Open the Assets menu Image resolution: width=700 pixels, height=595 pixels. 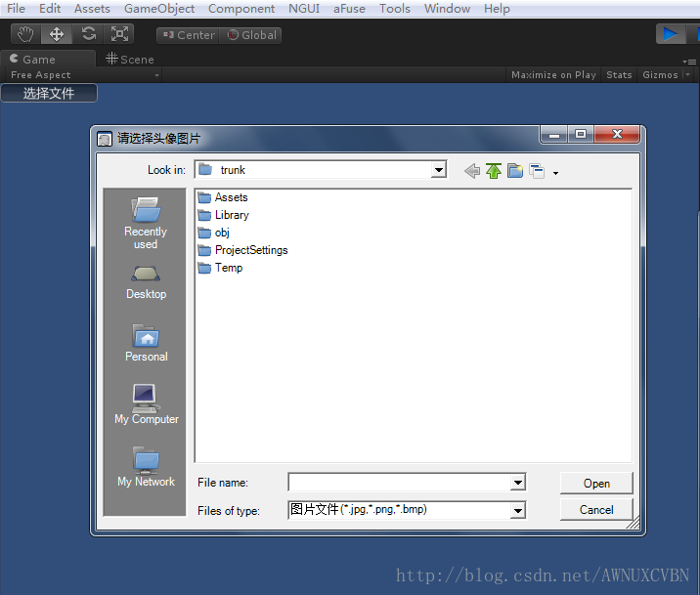click(92, 9)
